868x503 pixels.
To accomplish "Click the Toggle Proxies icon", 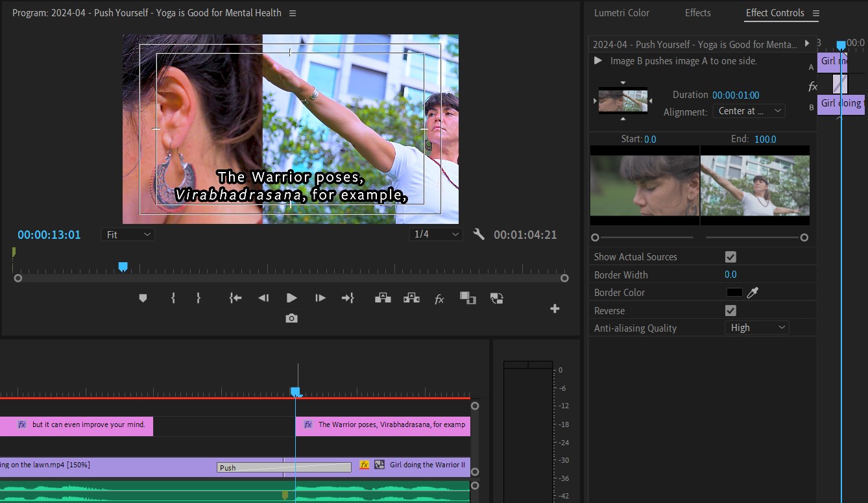I will (x=497, y=298).
